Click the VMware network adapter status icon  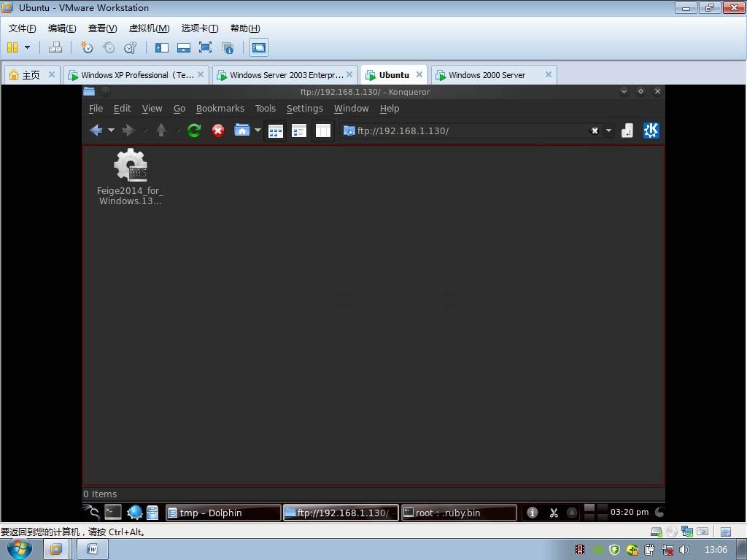(686, 532)
